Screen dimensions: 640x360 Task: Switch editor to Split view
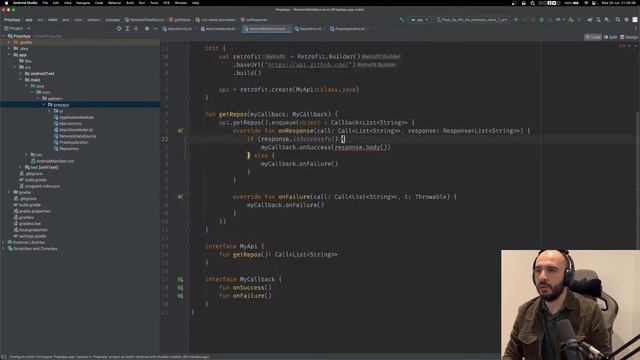click(x=611, y=37)
